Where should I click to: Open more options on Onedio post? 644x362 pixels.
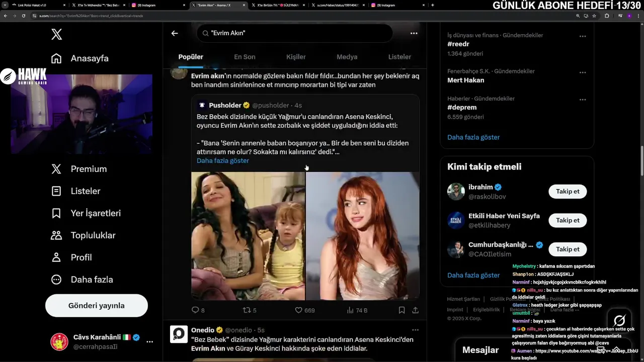[x=415, y=330]
